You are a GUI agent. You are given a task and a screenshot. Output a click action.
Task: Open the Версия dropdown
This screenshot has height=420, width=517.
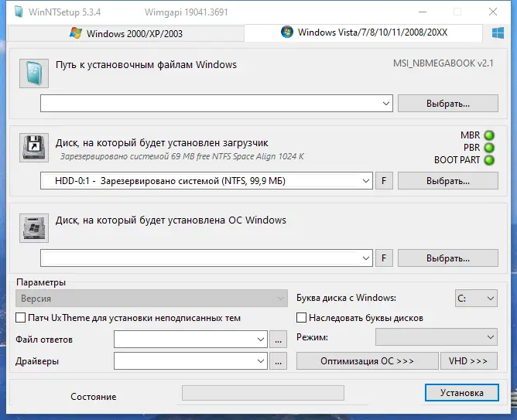click(152, 299)
